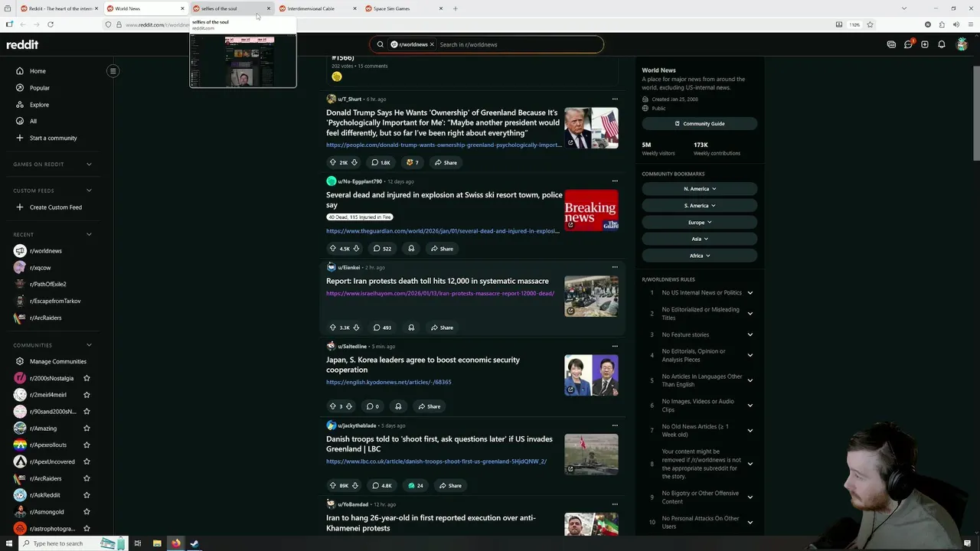980x551 pixels.
Task: Open the user avatar menu
Action: [x=962, y=44]
